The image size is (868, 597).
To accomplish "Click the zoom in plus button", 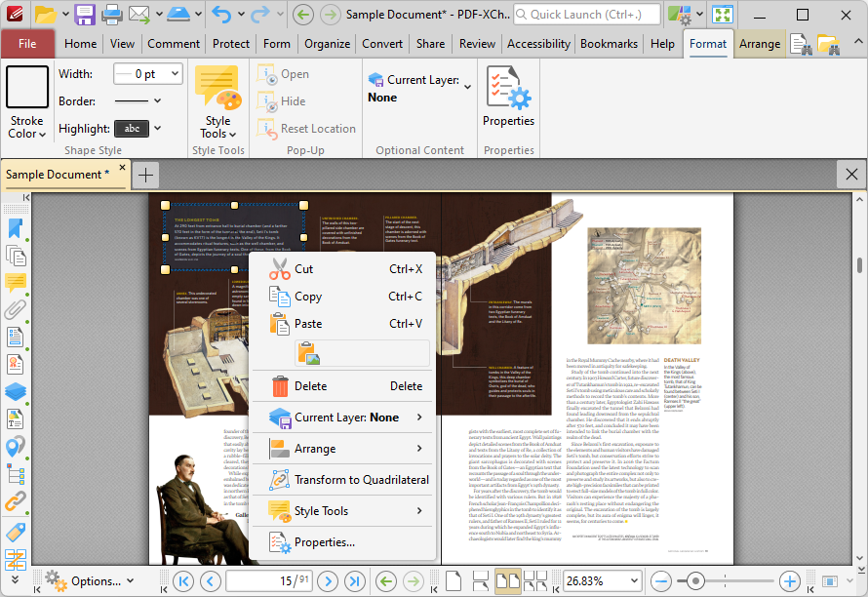I will pyautogui.click(x=790, y=581).
